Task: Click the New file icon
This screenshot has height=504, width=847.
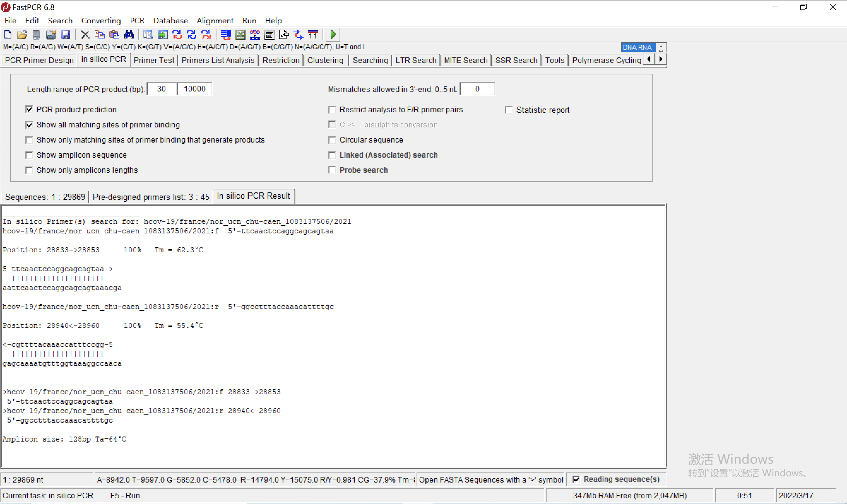Action: pos(8,35)
